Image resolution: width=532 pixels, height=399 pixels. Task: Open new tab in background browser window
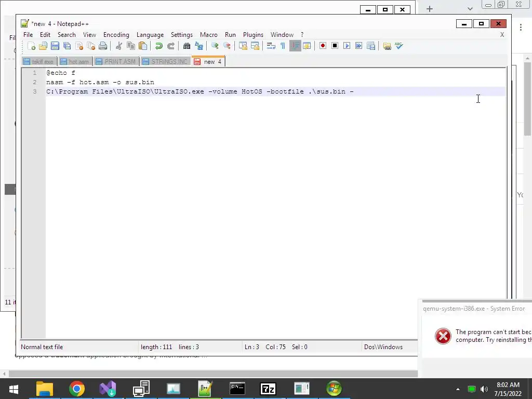[x=430, y=9]
